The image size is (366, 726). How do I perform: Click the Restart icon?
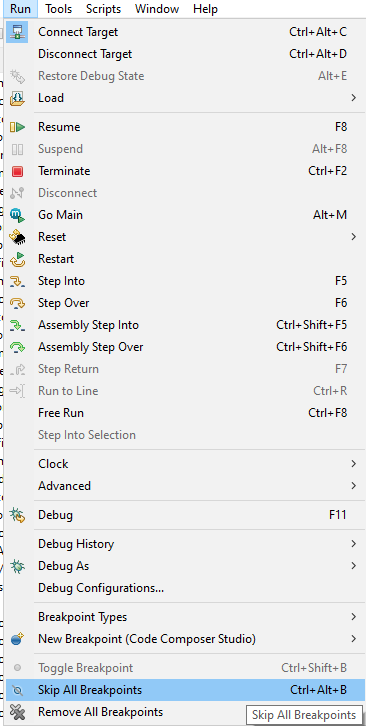pyautogui.click(x=18, y=259)
